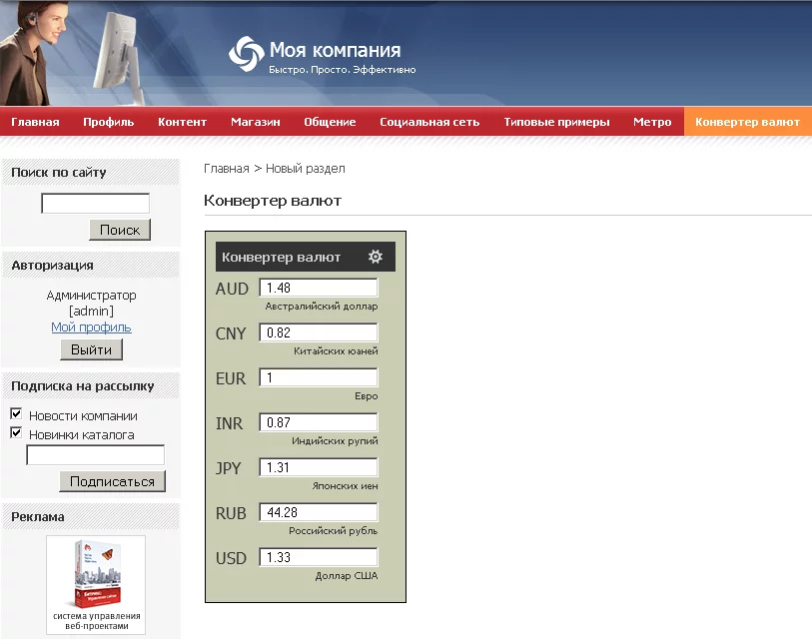Click the USD amount input field
The image size is (812, 644).
click(x=319, y=557)
